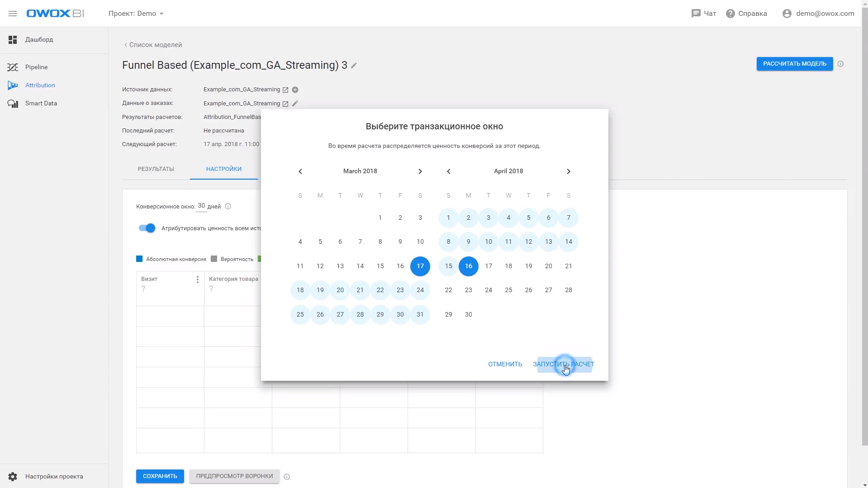Click the demo@owox.com account icon

point(787,14)
